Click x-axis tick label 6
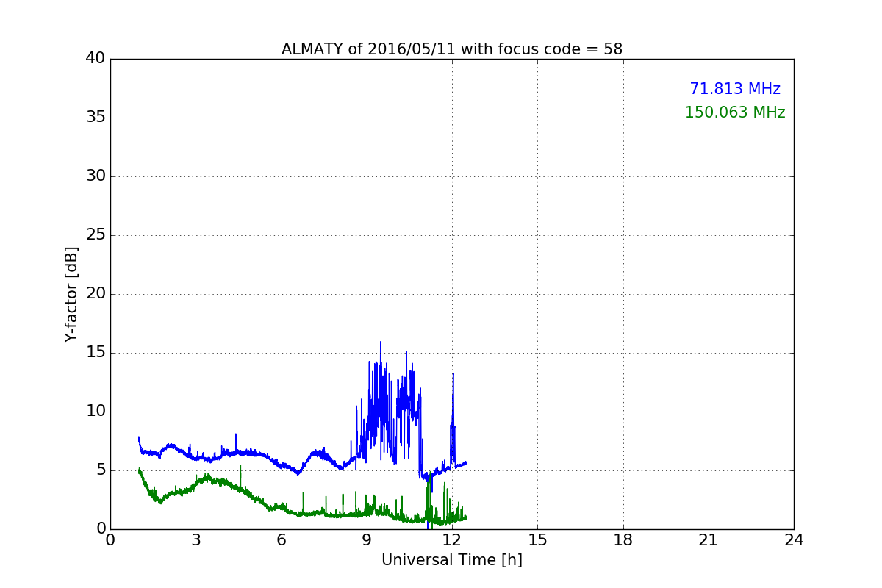Viewport: 882px width, 588px height. (281, 539)
